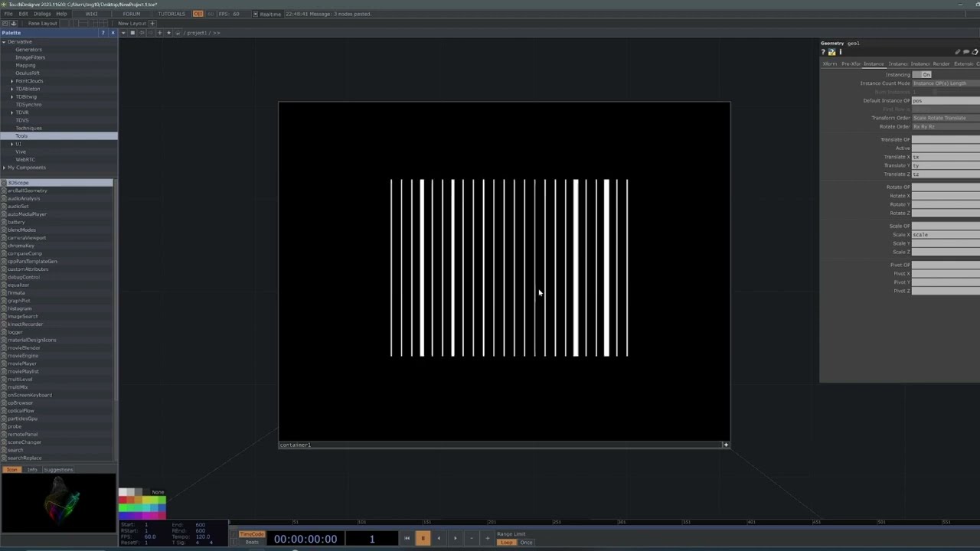Select movieEngine component in palette list

[x=23, y=356]
